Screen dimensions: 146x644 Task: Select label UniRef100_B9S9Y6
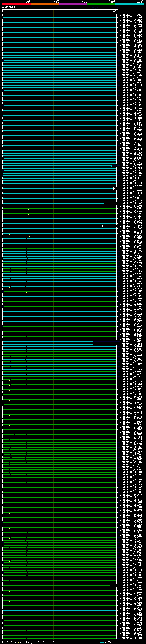[x=131, y=63]
